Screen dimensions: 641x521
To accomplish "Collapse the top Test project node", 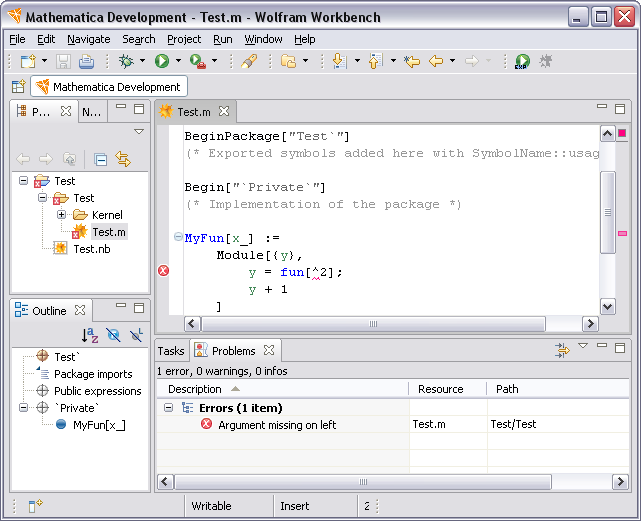I will click(x=24, y=180).
